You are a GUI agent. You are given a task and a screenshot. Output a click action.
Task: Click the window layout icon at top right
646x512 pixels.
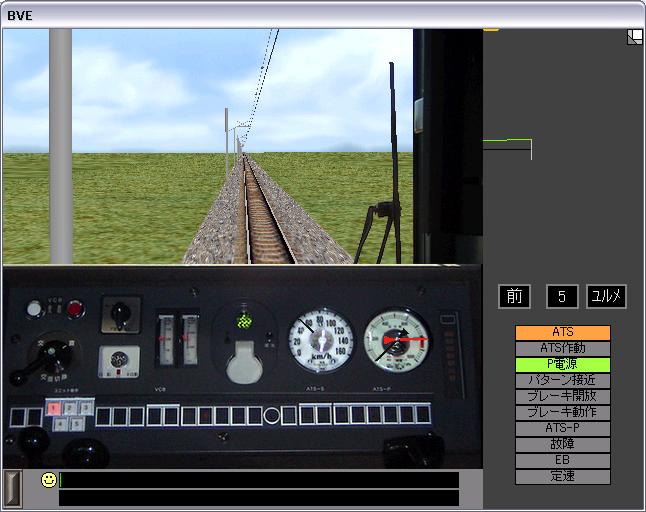click(634, 37)
